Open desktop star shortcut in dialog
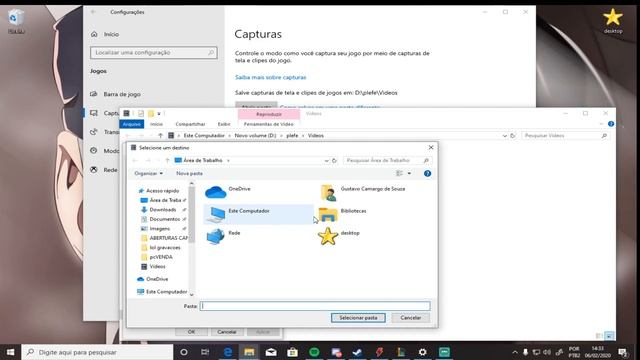This screenshot has width=640, height=360. point(328,236)
